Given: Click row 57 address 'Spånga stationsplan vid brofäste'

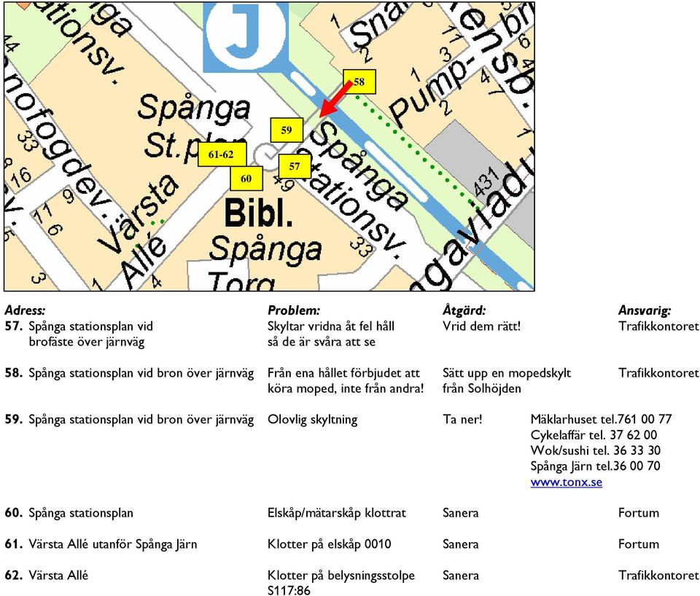Looking at the screenshot, I should point(91,334).
